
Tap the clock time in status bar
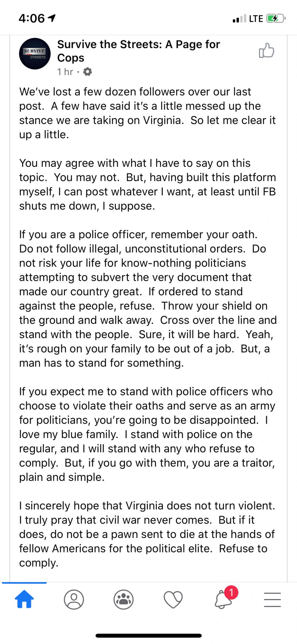coord(32,19)
